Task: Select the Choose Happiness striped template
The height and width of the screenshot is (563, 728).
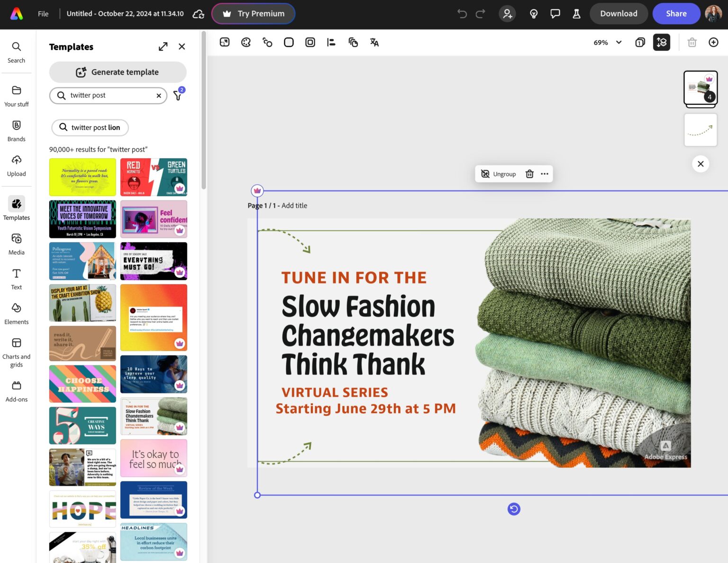Action: click(82, 384)
